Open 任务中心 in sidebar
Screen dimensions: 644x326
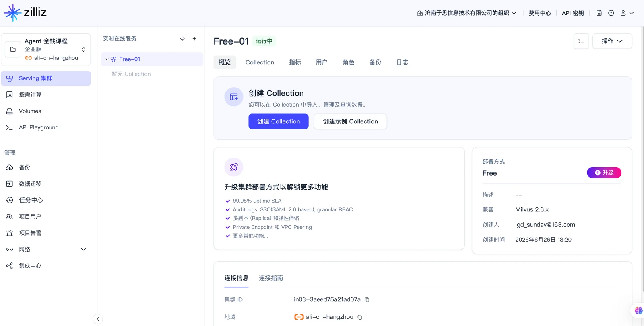coord(46,200)
